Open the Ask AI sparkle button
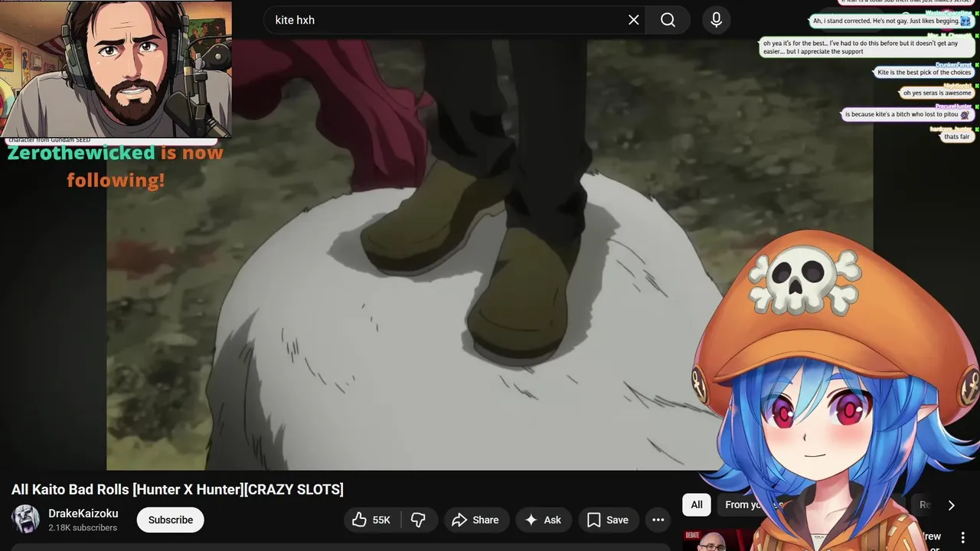 (543, 520)
